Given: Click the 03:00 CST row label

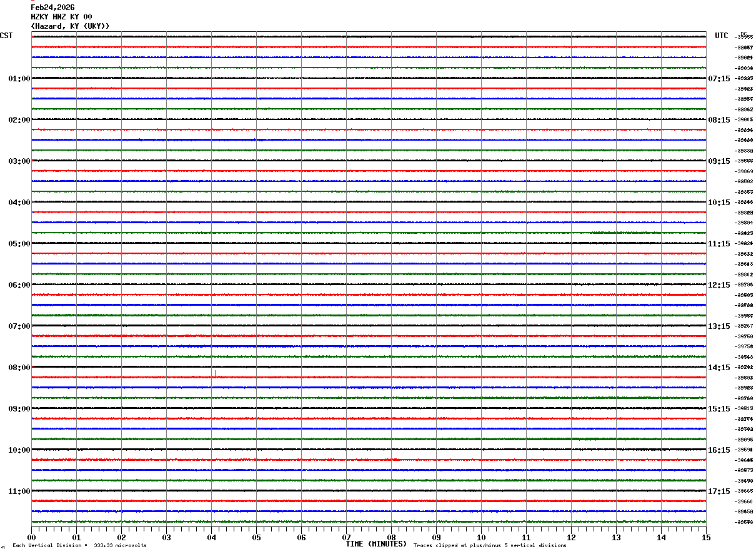Looking at the screenshot, I should click(19, 161).
